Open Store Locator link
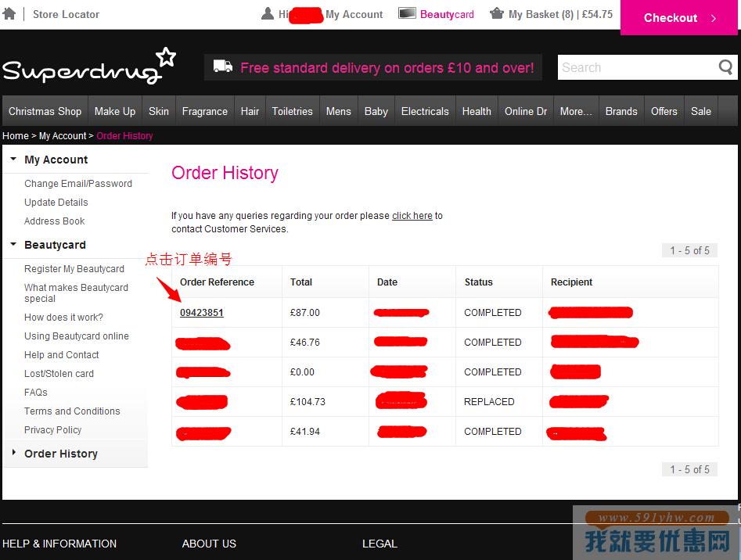Screen dimensions: 741x560 [67, 14]
